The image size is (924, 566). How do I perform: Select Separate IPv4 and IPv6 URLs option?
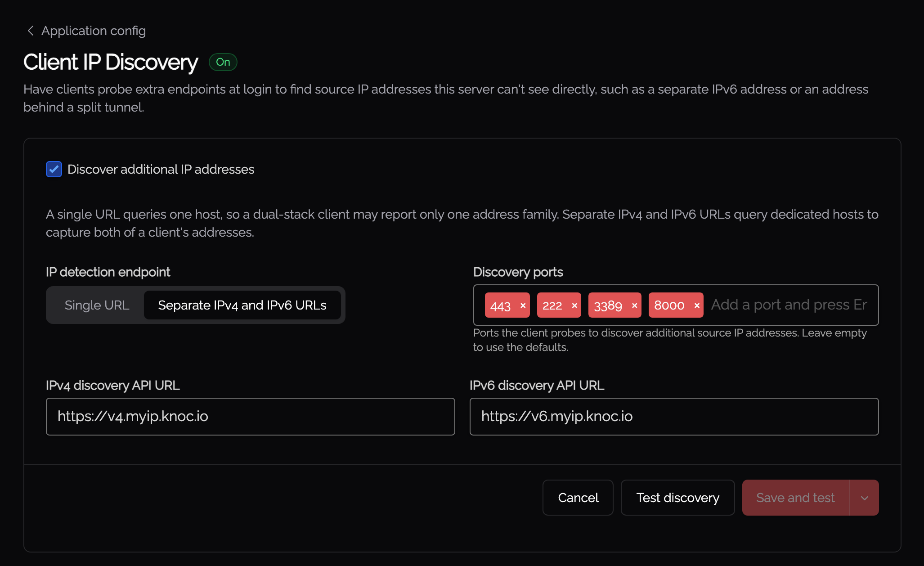242,305
